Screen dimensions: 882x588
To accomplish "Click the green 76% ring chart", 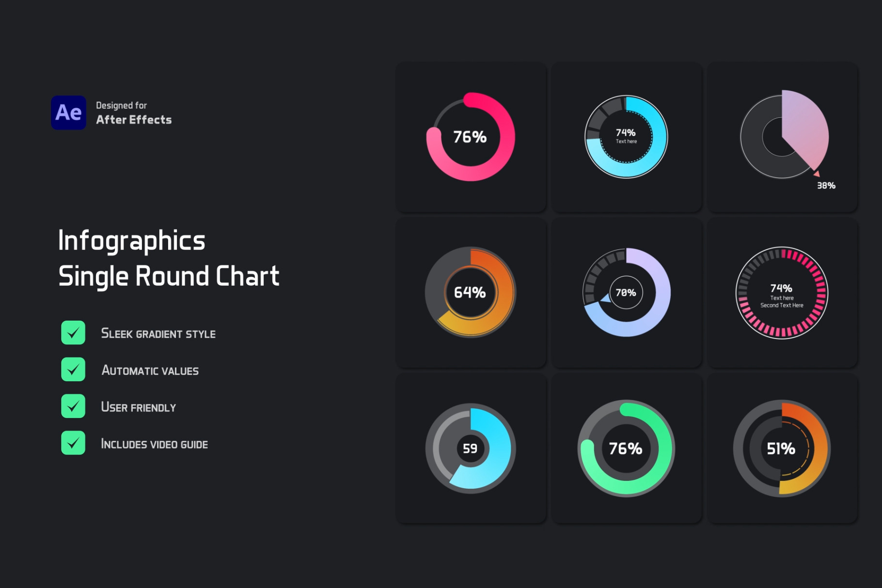I will pyautogui.click(x=626, y=449).
